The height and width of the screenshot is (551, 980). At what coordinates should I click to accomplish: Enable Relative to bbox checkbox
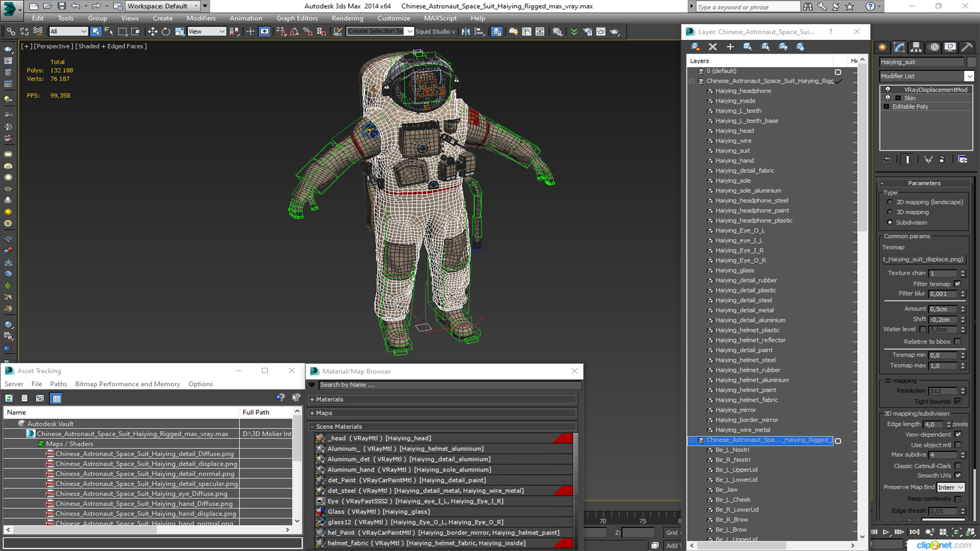(958, 342)
